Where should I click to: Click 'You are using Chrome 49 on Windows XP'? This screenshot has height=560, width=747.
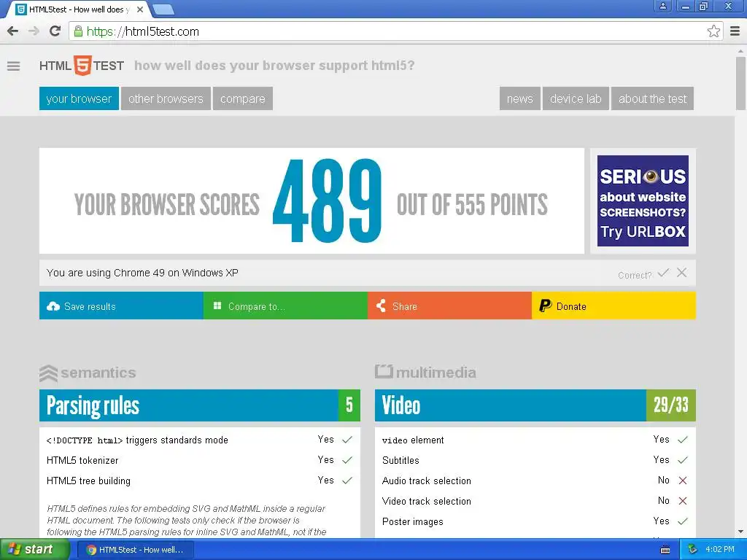(x=142, y=273)
